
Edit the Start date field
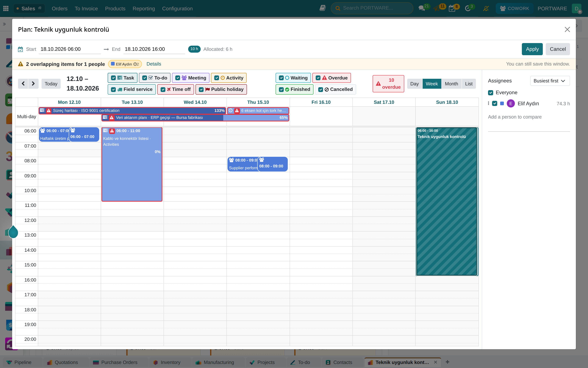(70, 49)
